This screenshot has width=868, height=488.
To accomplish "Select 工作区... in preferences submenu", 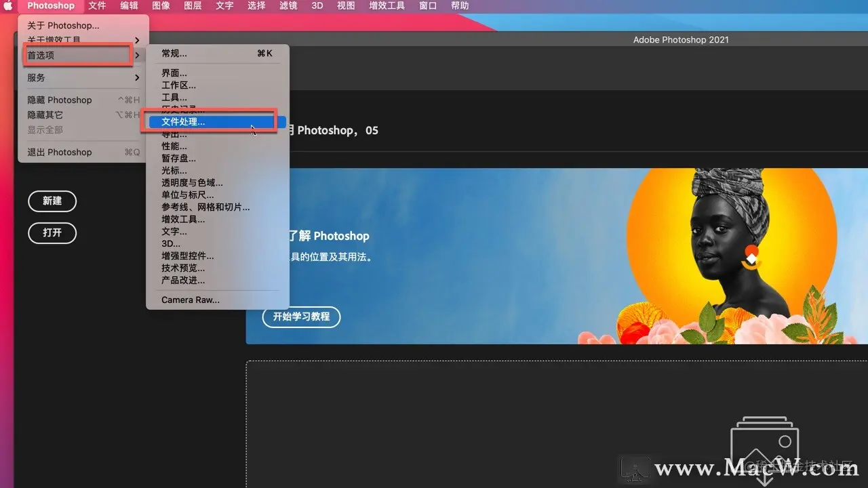I will pos(218,85).
